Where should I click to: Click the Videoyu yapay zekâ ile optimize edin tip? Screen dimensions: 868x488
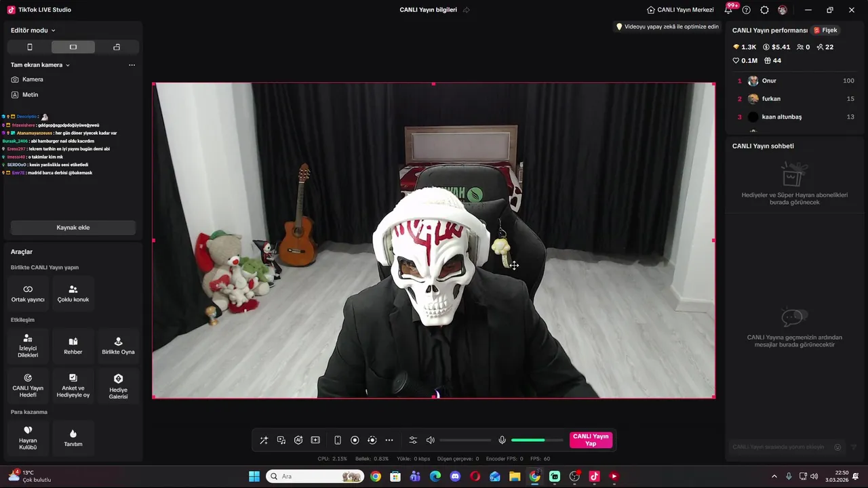[x=667, y=27]
